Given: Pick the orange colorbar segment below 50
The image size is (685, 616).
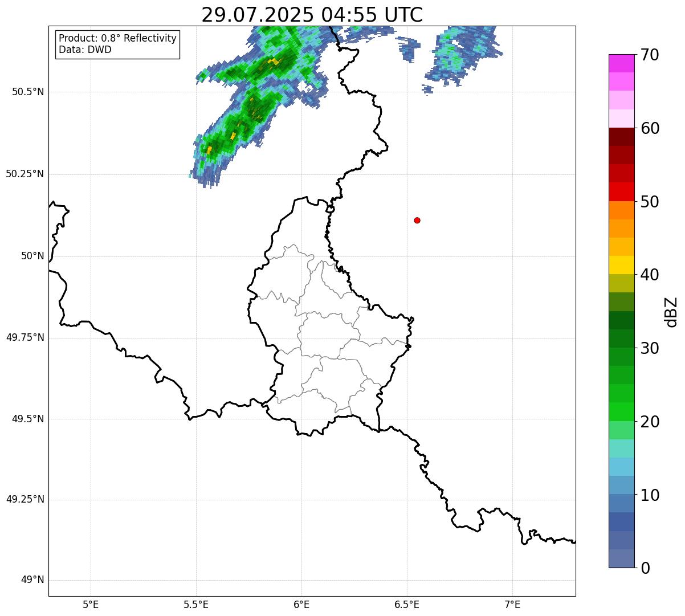Looking at the screenshot, I should (x=621, y=210).
